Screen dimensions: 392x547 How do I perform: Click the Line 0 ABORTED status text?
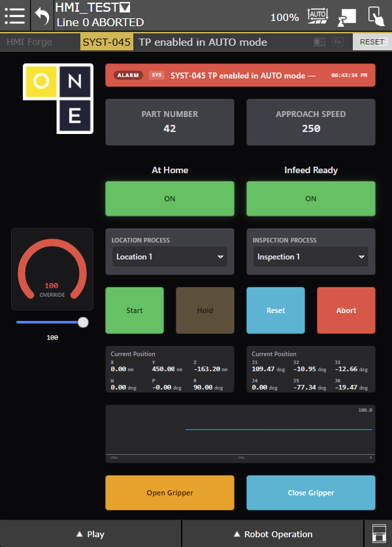click(x=100, y=23)
